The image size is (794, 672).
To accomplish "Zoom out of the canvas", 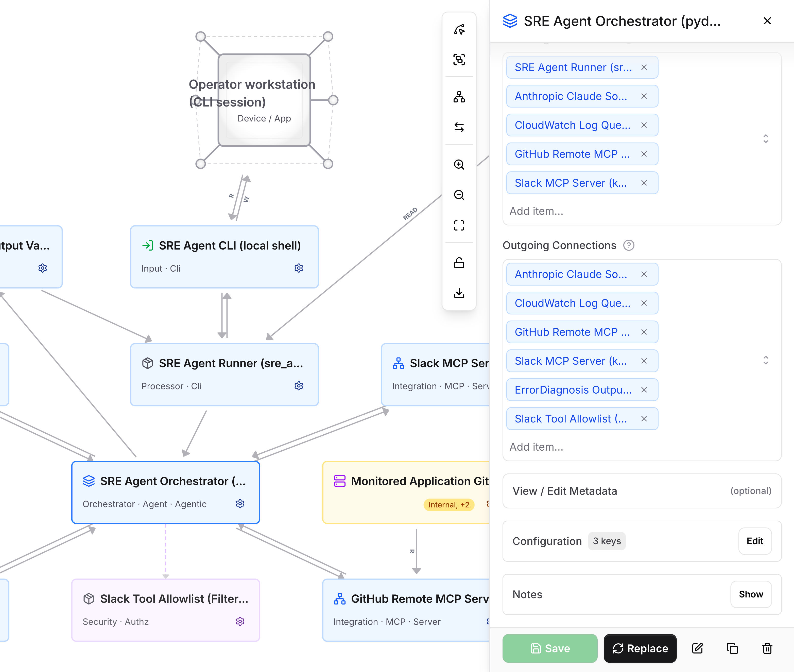I will pos(459,195).
